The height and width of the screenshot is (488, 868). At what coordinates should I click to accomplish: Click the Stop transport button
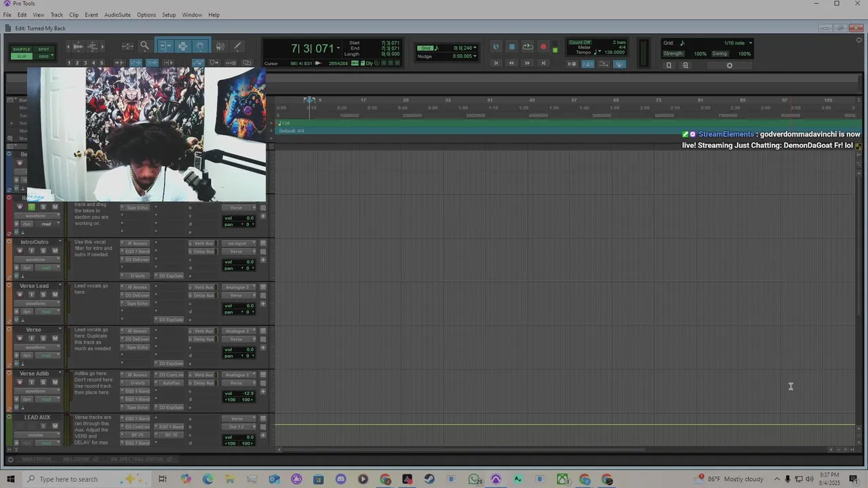[x=512, y=47]
